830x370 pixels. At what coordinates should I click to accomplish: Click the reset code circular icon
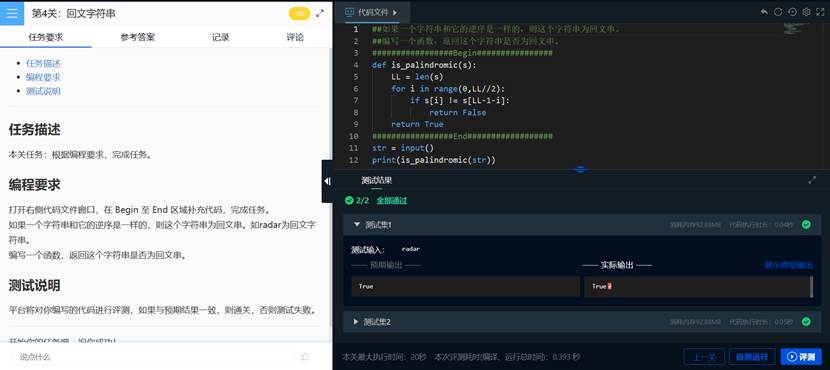[778, 12]
